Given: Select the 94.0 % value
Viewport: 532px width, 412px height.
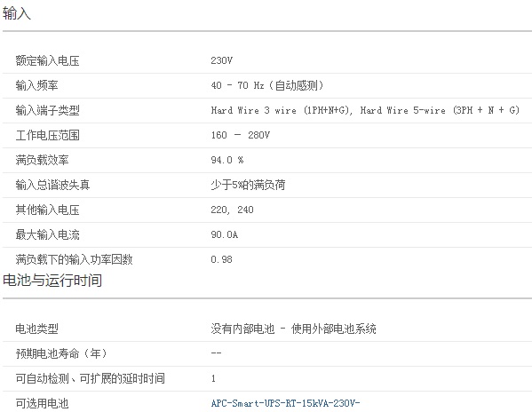Looking at the screenshot, I should coord(227,160).
